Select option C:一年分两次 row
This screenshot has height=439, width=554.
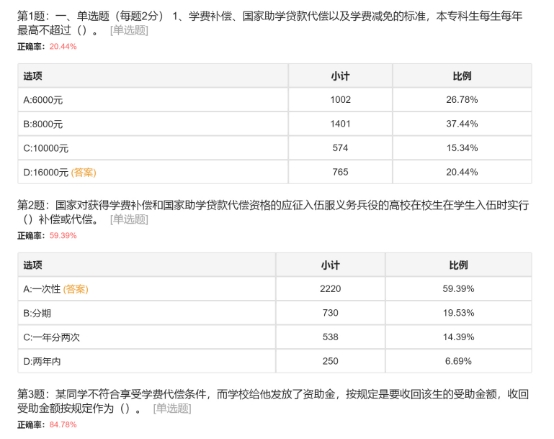(275, 337)
